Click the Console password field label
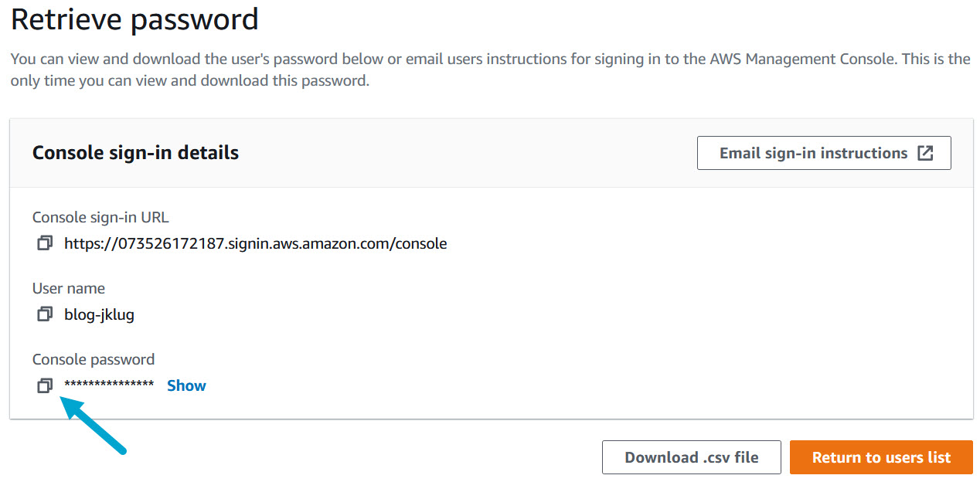 click(x=94, y=359)
